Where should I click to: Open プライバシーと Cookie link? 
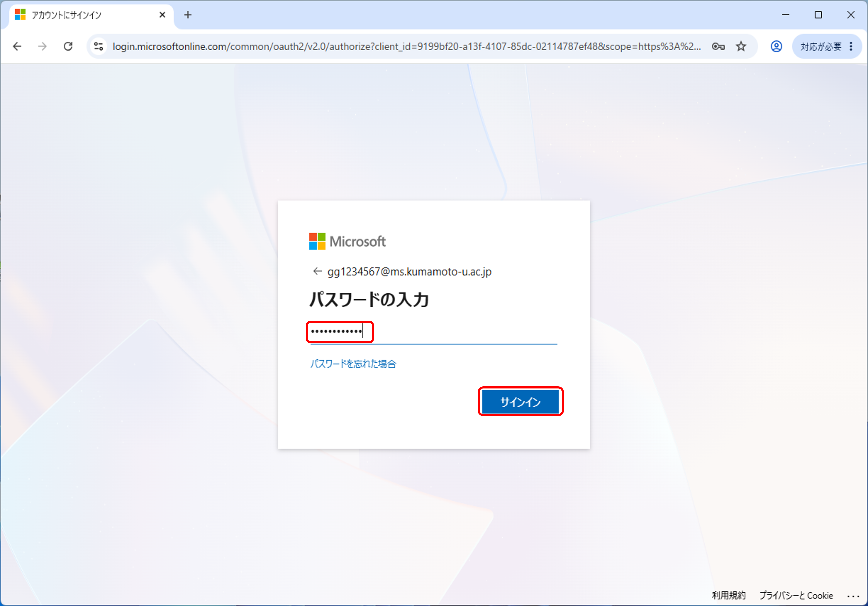(796, 595)
